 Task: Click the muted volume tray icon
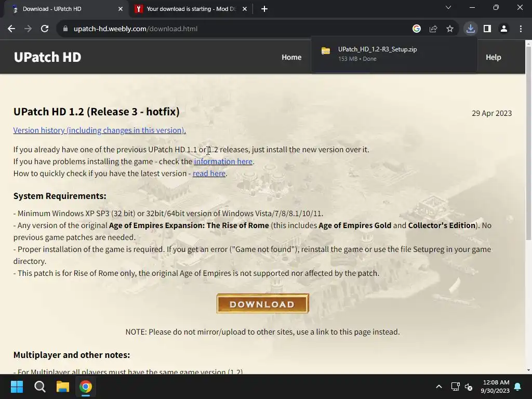(469, 387)
